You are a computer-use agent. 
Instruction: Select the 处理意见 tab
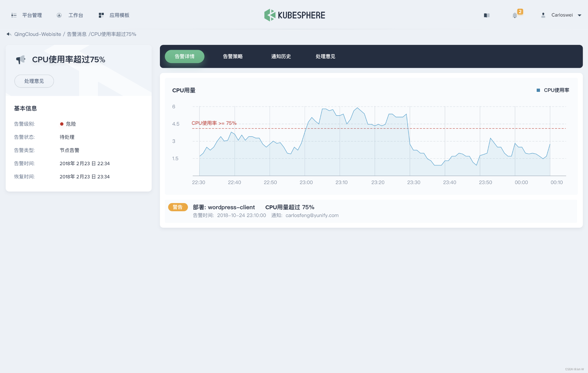(x=325, y=56)
